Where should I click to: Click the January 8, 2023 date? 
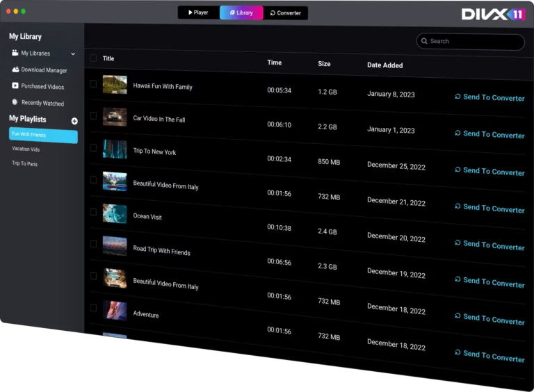[391, 94]
